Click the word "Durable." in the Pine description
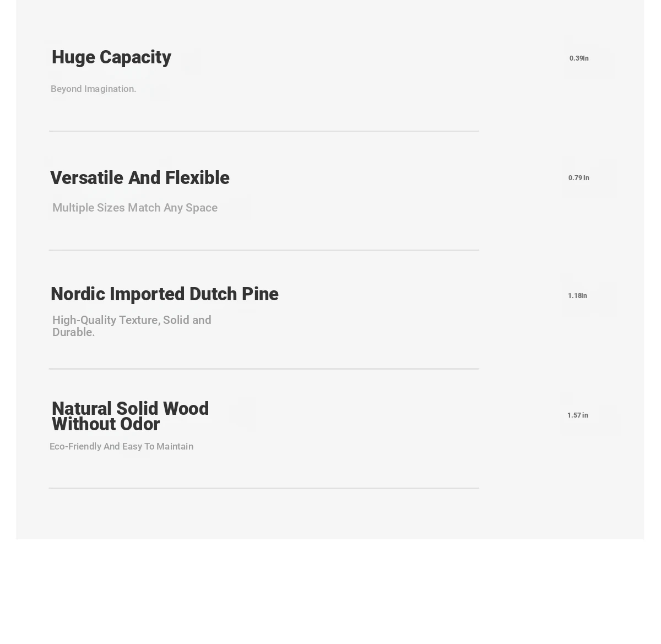Image resolution: width=661 pixels, height=644 pixels. 74,332
